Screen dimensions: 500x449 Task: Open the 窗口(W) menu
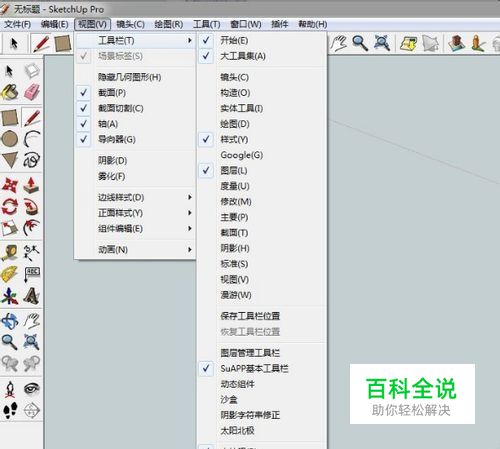(246, 24)
